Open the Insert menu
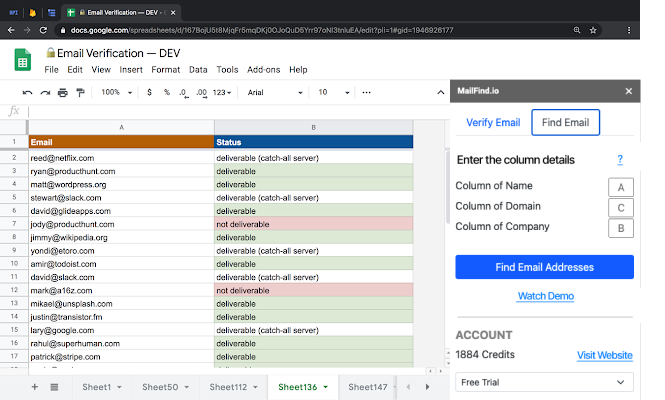 pos(131,70)
